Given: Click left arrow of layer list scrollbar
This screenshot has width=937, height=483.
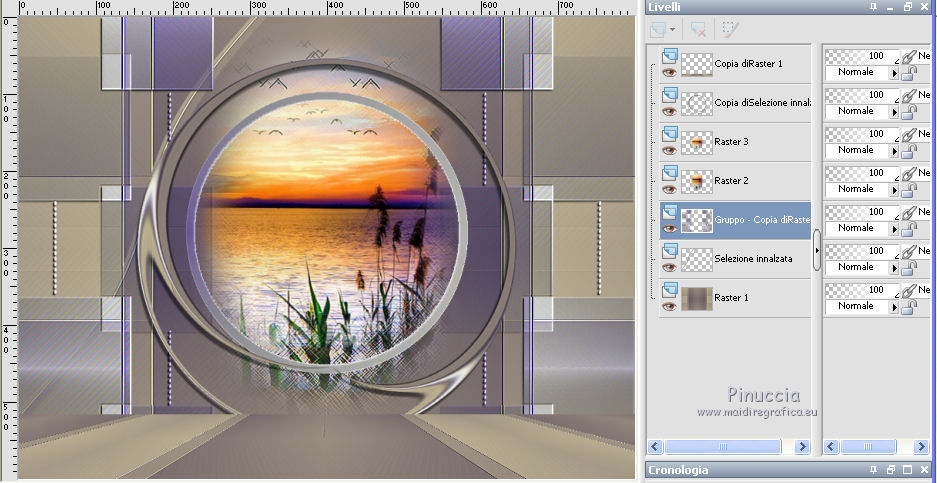Looking at the screenshot, I should pyautogui.click(x=656, y=447).
